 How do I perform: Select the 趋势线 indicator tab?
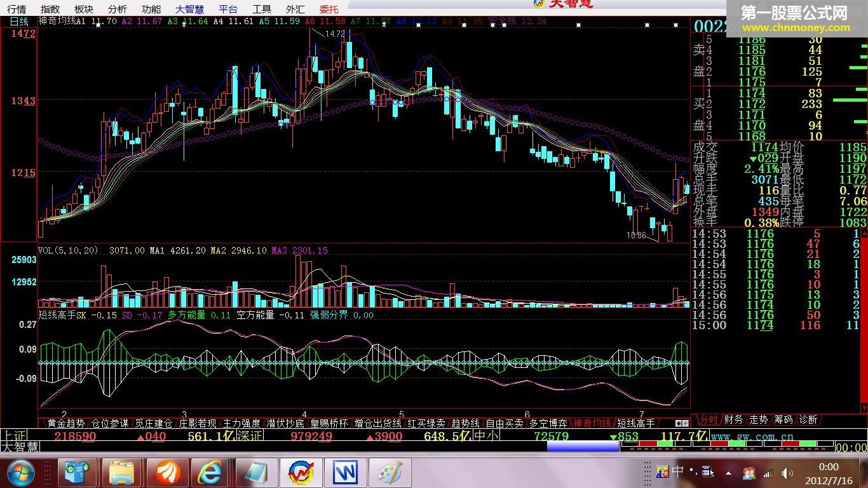click(465, 423)
